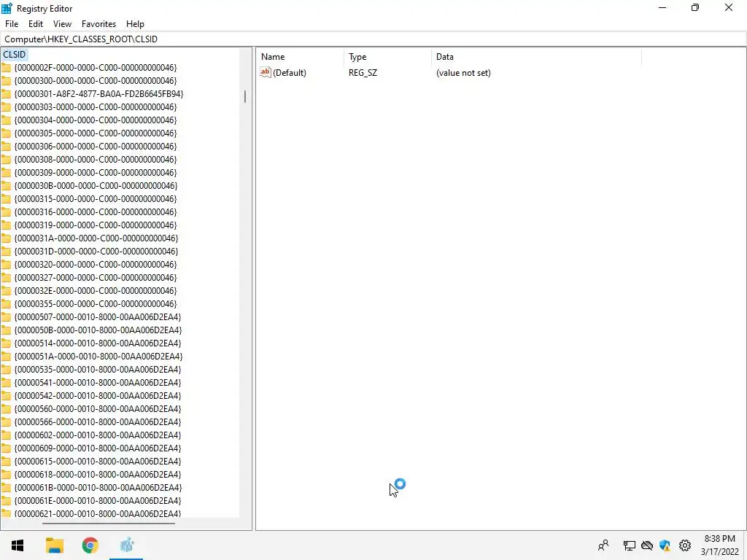
Task: Open the Help menu
Action: coord(135,24)
